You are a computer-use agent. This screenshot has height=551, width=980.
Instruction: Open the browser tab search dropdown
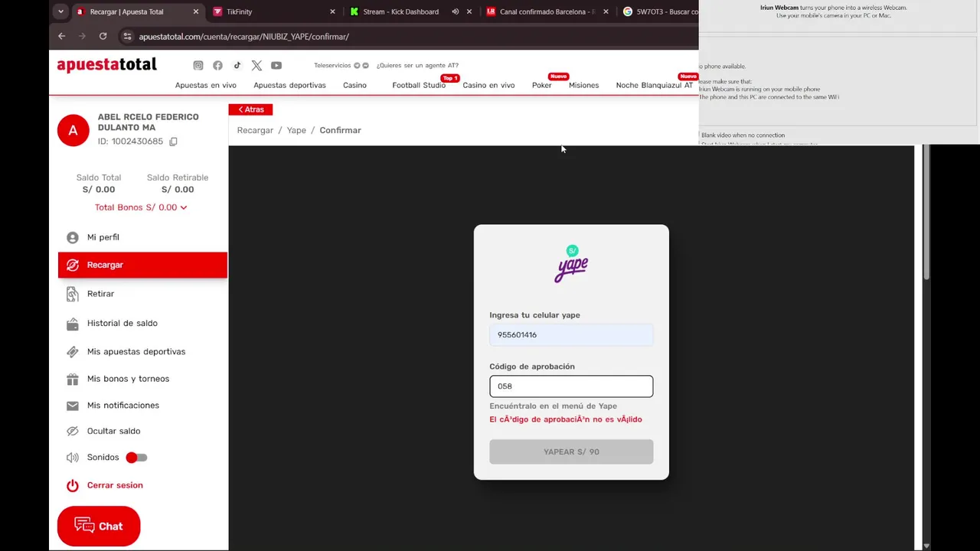coord(61,11)
